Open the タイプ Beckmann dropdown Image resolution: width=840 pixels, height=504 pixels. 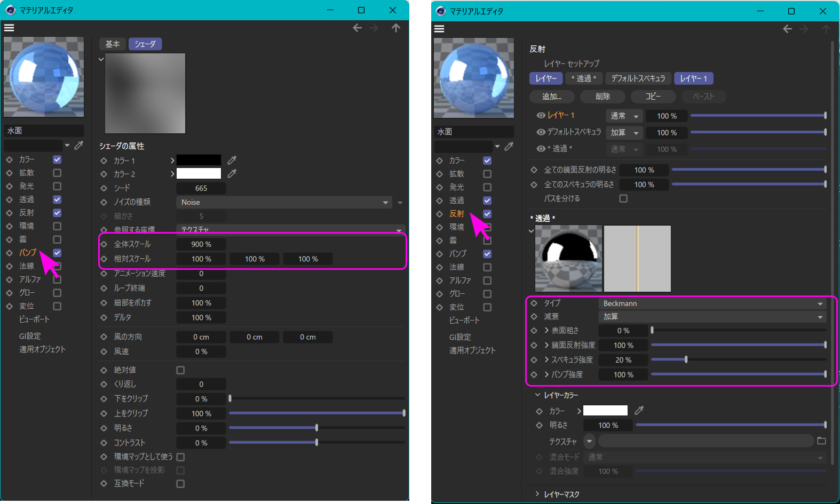click(x=712, y=303)
